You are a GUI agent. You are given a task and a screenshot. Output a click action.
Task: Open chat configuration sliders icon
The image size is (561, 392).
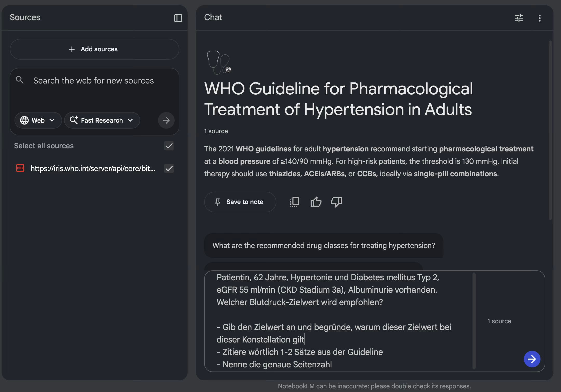click(519, 18)
